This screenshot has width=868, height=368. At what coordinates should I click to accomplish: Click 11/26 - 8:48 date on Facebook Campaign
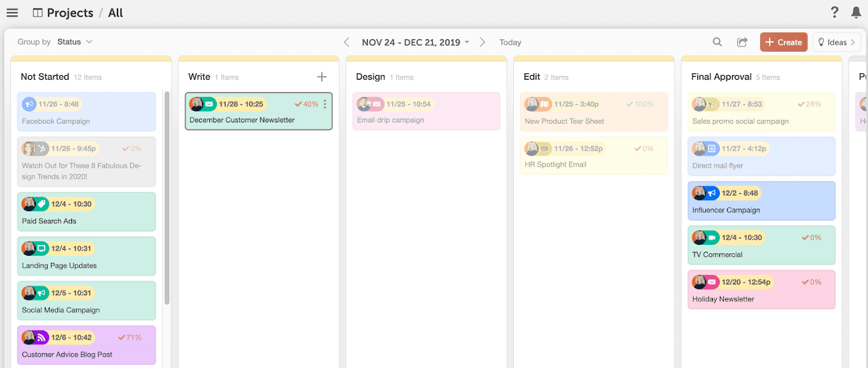click(59, 104)
